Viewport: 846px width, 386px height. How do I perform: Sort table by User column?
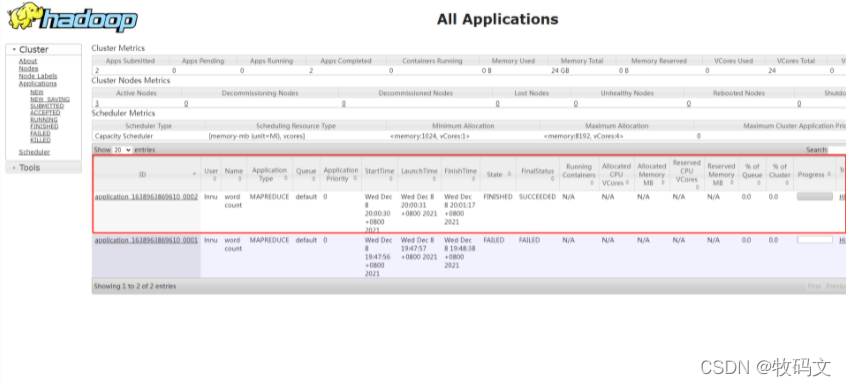(x=211, y=174)
